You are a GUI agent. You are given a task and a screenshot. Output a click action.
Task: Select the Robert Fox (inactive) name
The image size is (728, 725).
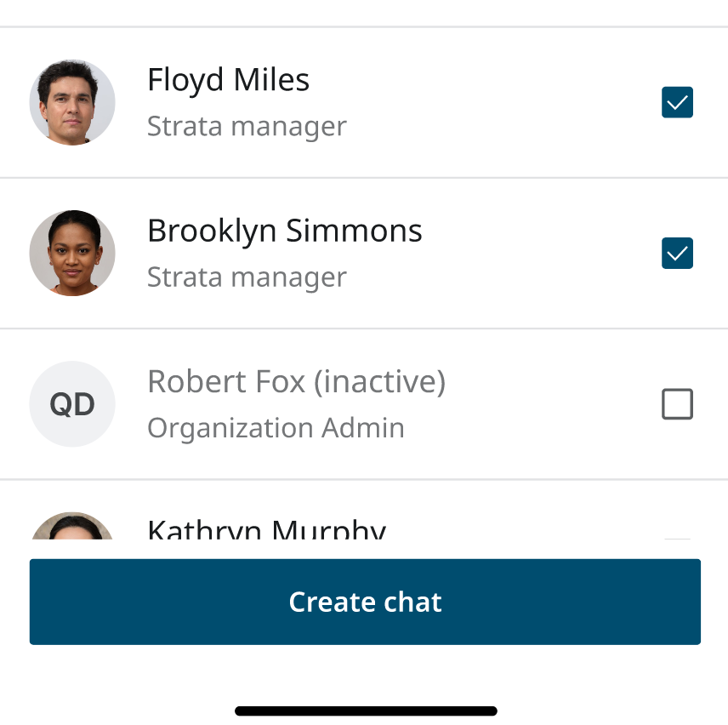pyautogui.click(x=296, y=382)
